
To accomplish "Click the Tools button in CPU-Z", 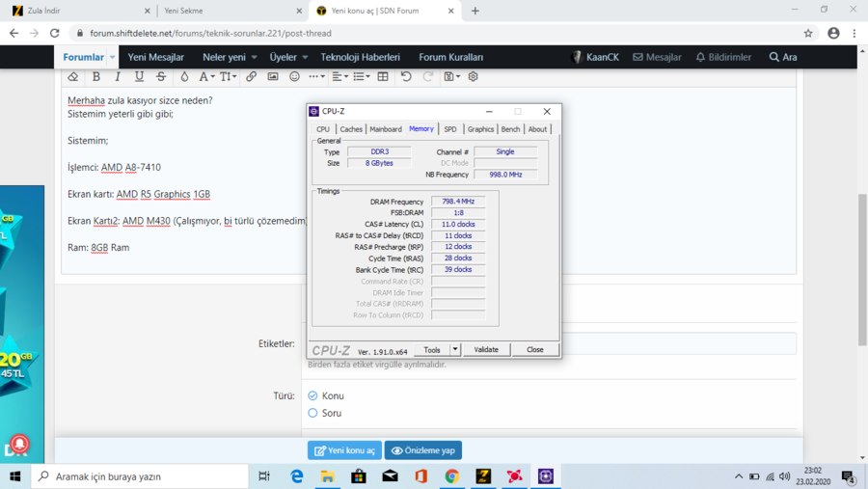I will point(432,350).
